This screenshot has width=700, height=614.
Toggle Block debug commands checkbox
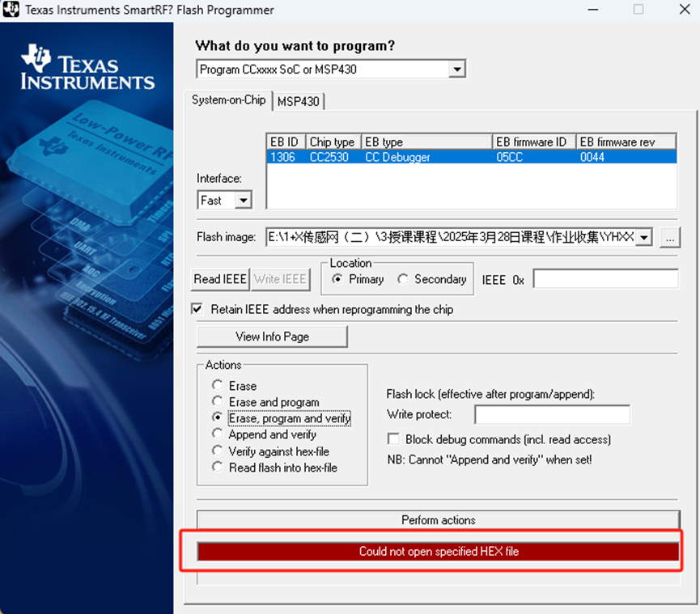click(x=394, y=439)
